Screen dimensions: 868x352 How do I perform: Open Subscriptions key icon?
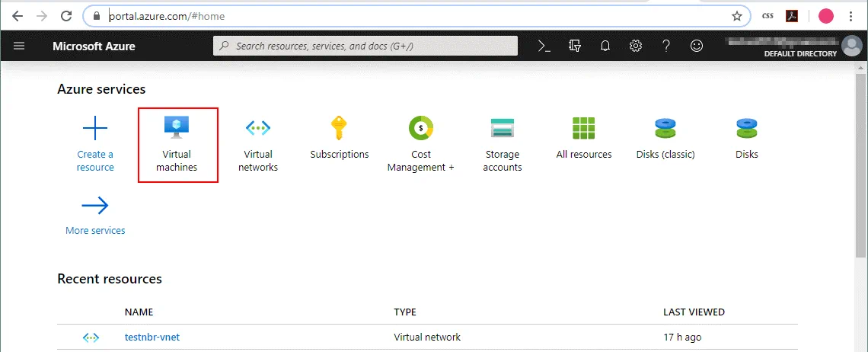(x=339, y=128)
